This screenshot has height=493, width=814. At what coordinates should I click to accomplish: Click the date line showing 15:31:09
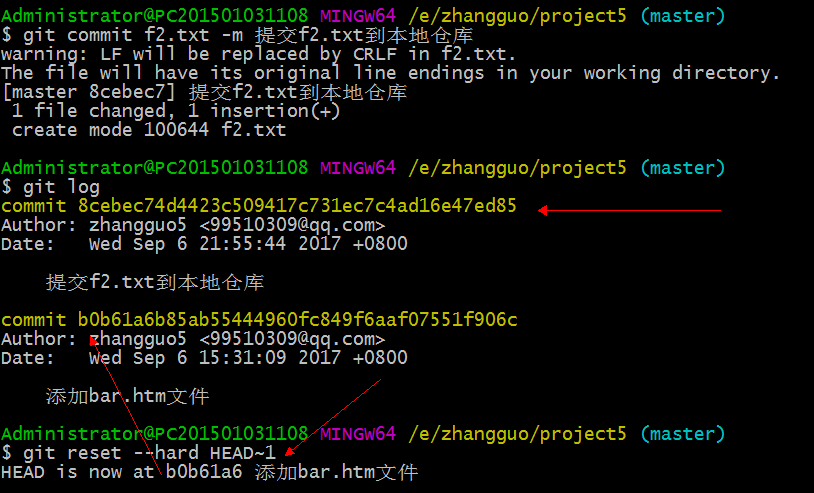pos(204,358)
